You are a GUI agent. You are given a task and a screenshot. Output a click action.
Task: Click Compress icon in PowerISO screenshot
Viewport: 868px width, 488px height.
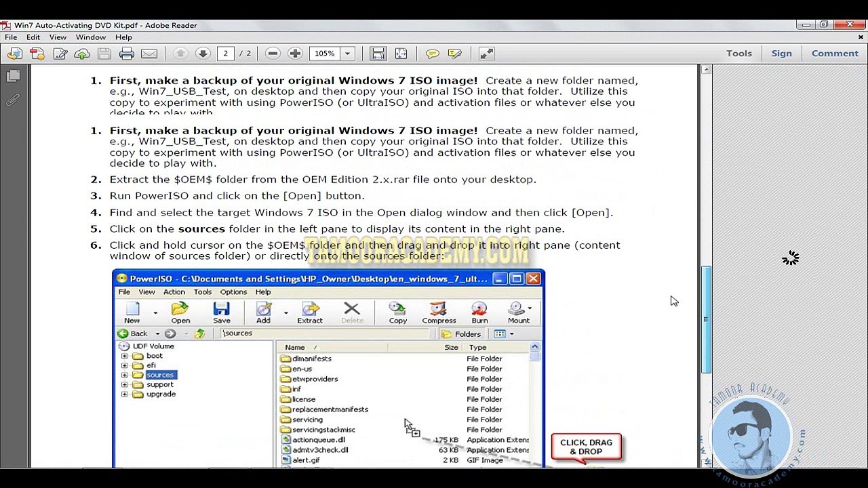439,312
